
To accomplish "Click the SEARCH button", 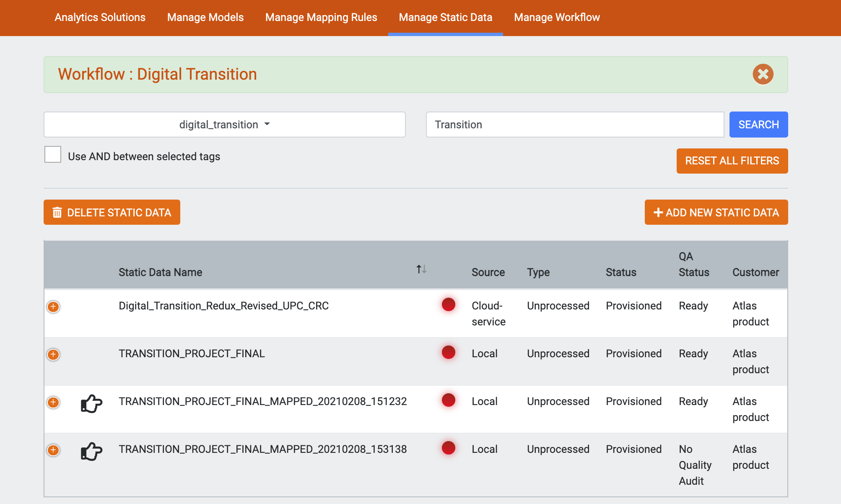I will tap(758, 125).
